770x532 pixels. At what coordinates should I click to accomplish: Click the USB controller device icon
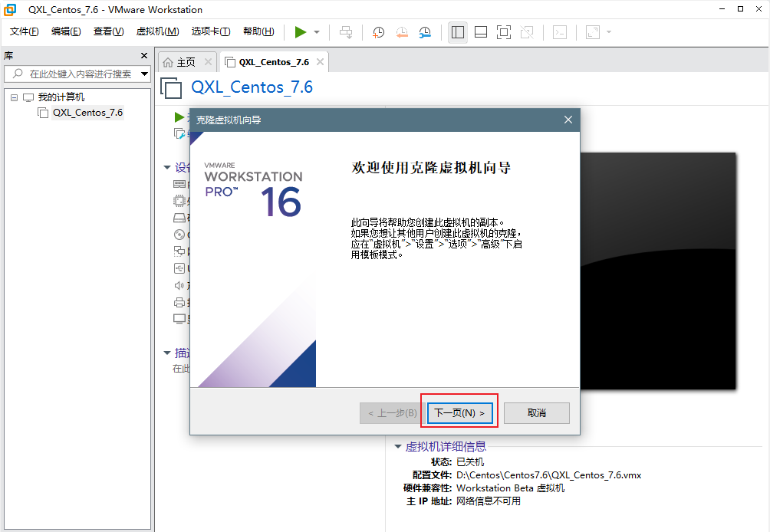click(179, 268)
